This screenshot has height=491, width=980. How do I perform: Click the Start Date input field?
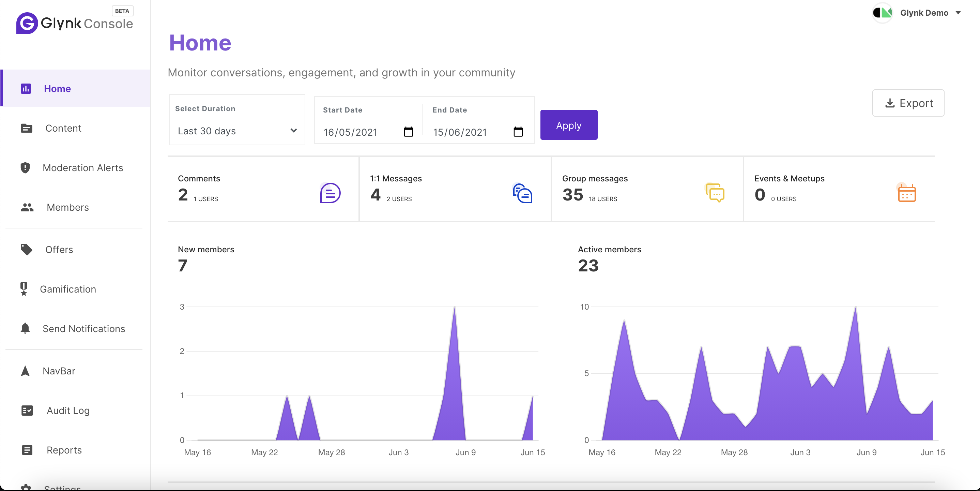(357, 132)
